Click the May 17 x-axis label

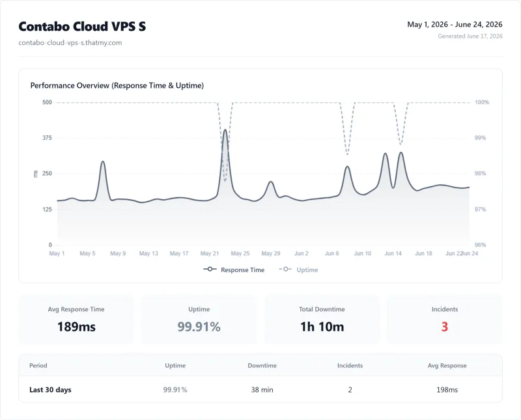(x=179, y=253)
